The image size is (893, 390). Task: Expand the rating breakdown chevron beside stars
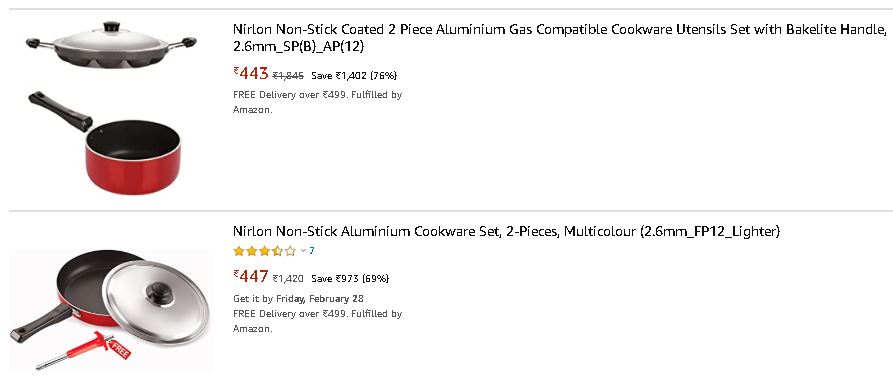pyautogui.click(x=303, y=251)
